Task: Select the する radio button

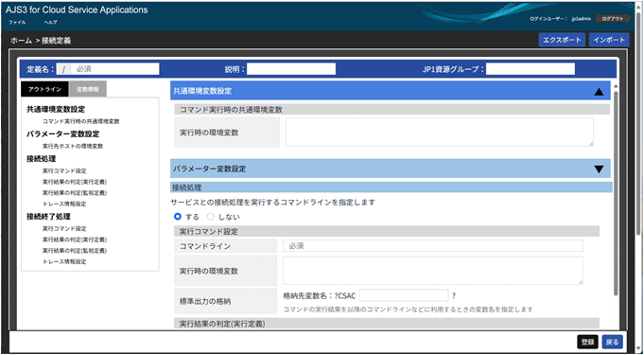Action: (x=178, y=217)
